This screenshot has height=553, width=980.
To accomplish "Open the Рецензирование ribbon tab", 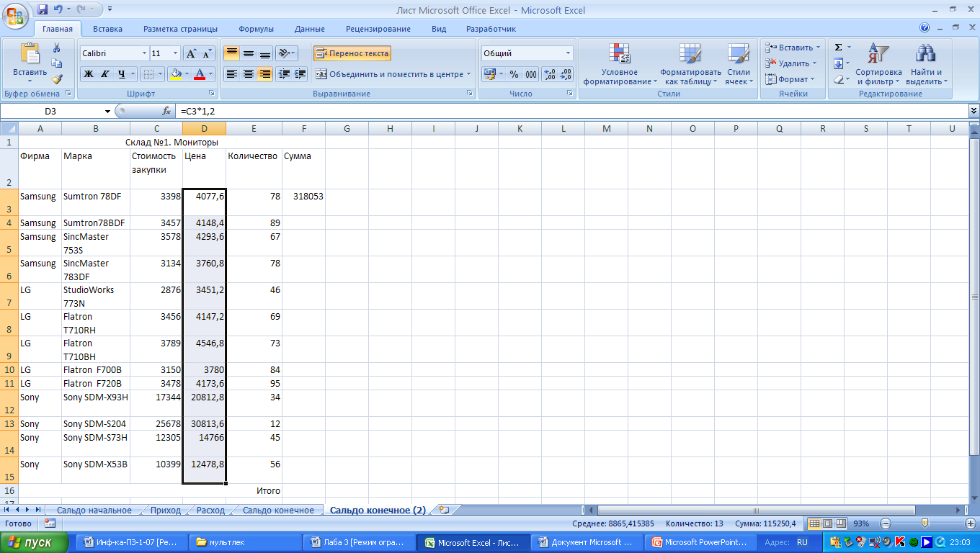I will pos(378,29).
